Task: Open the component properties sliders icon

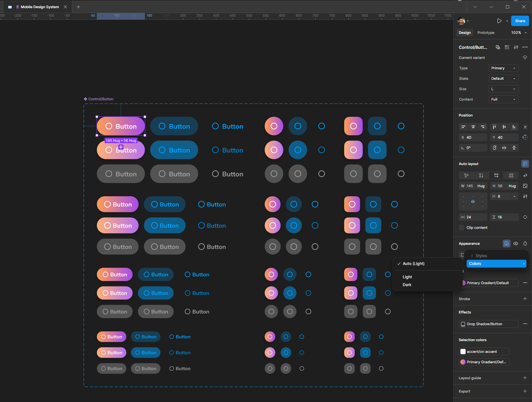Action: pos(516,47)
